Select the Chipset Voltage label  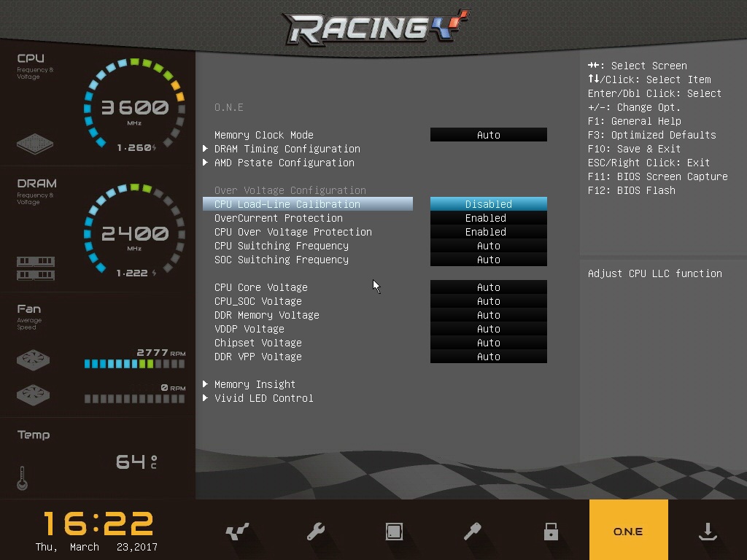[258, 343]
